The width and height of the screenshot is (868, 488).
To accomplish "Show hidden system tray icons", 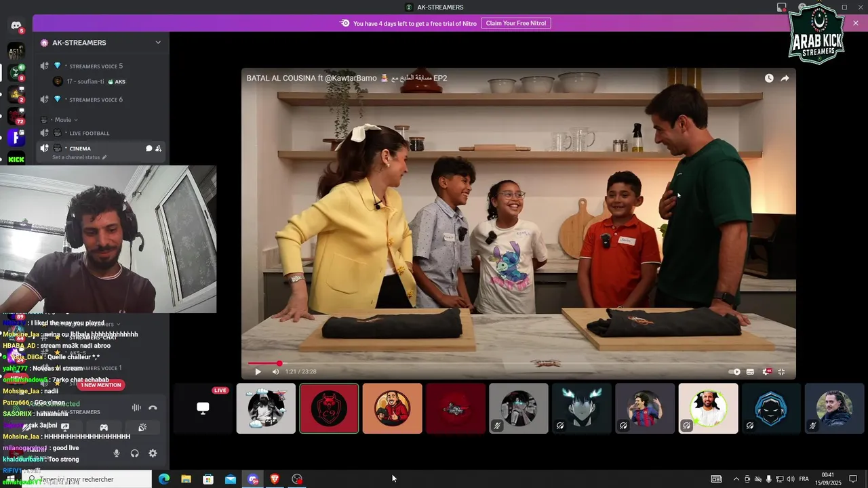I will pyautogui.click(x=736, y=479).
